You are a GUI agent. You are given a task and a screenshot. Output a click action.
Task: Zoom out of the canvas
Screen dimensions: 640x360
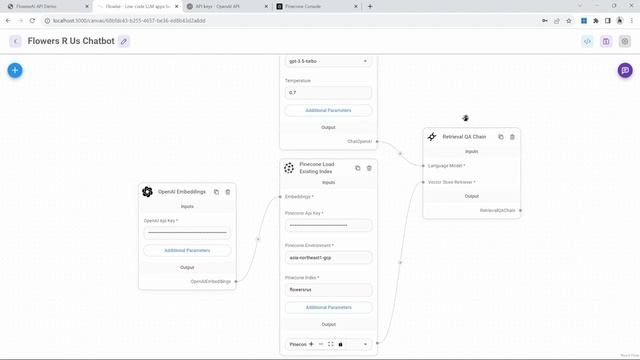[x=321, y=344]
